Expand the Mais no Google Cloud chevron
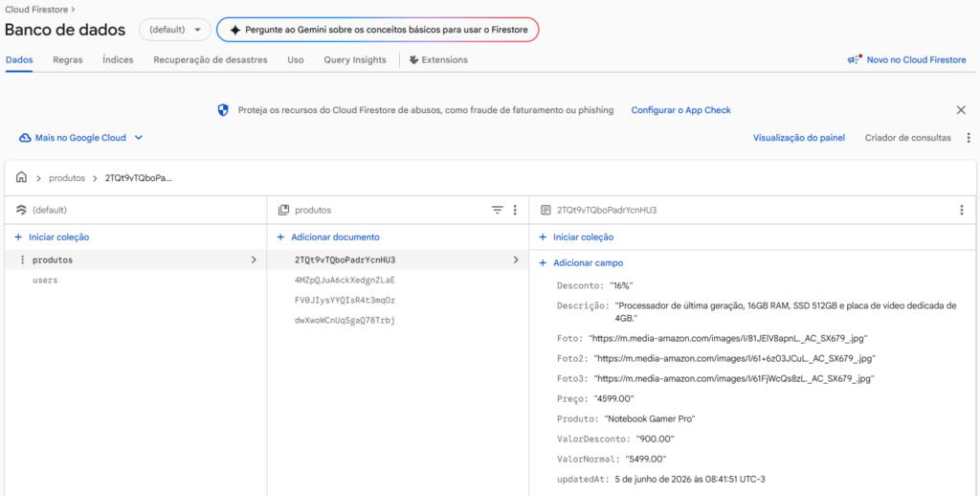980x496 pixels. point(139,138)
